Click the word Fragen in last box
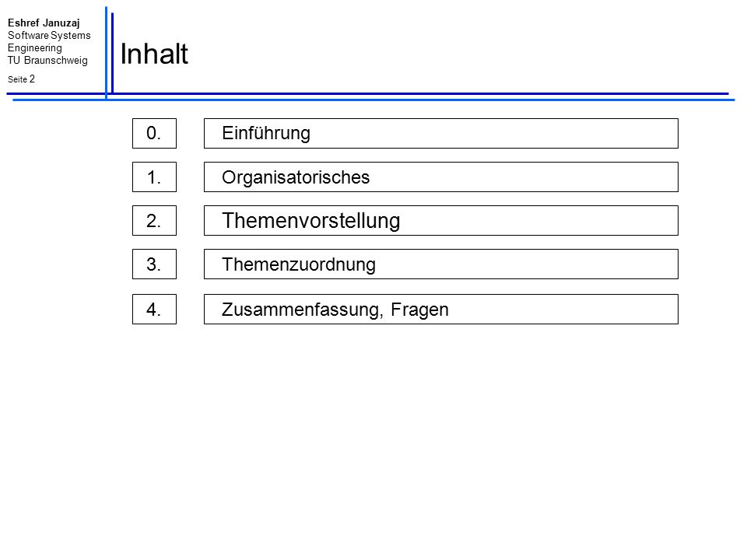747x560 pixels. 419,310
